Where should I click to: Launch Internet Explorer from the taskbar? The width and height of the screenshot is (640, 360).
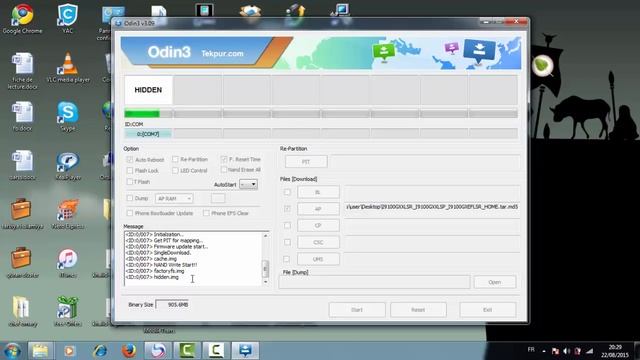coord(100,351)
